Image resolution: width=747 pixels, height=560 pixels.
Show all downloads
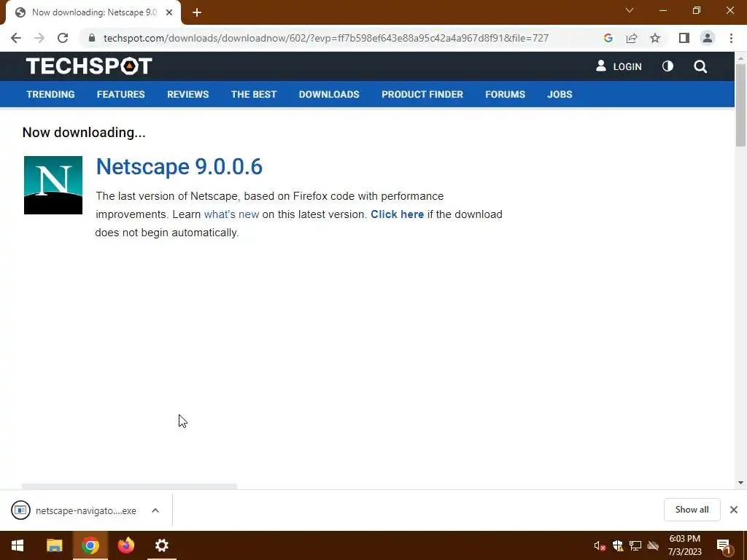tap(692, 510)
